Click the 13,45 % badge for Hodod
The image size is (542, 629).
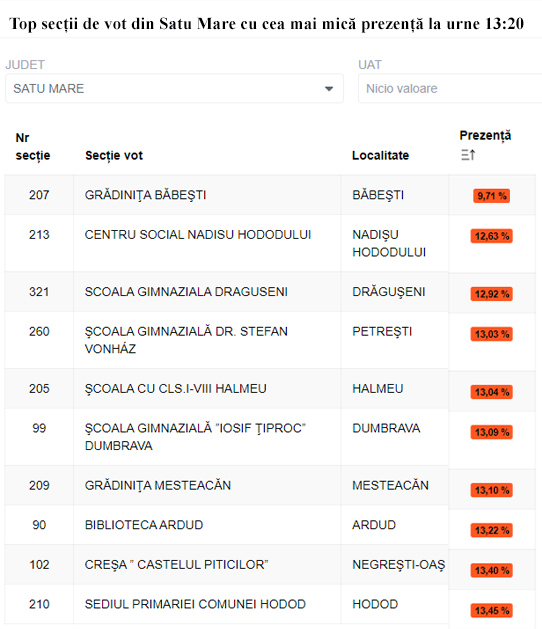click(491, 611)
